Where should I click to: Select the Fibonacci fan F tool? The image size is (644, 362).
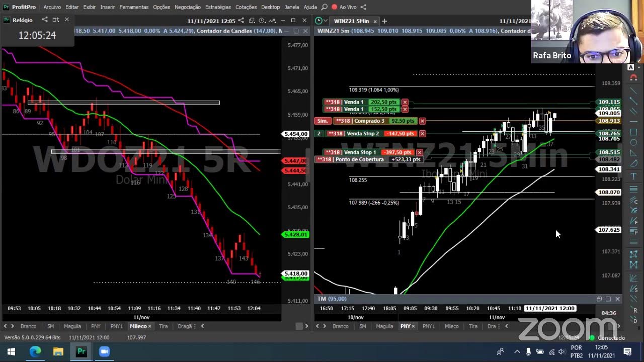[633, 221]
